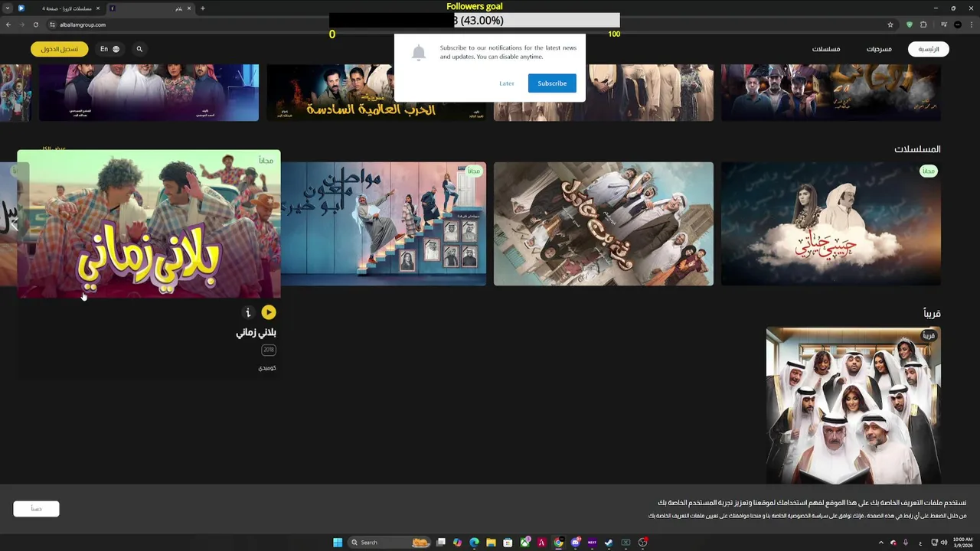
Task: Open Task View on taskbar
Action: pos(441,543)
